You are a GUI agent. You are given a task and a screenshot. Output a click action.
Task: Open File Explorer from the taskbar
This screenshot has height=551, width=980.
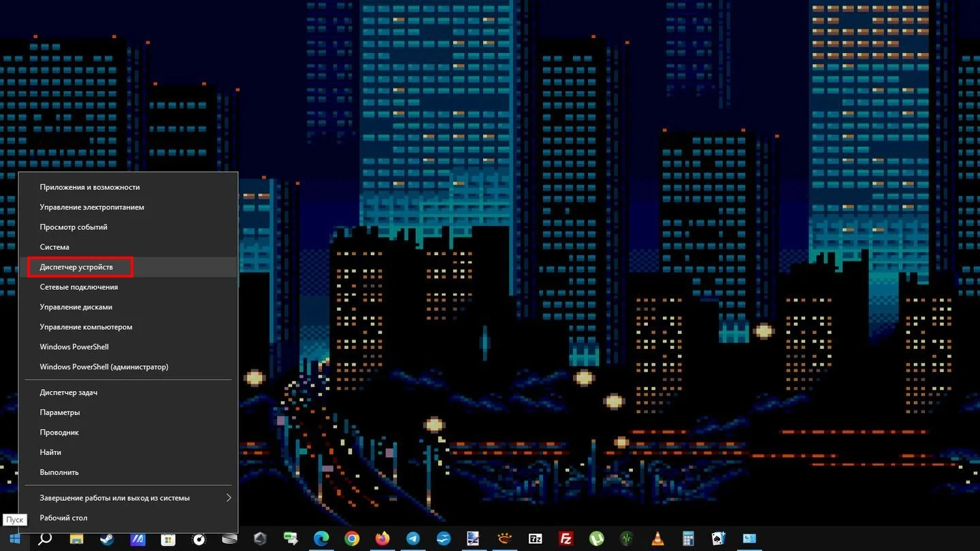point(76,539)
